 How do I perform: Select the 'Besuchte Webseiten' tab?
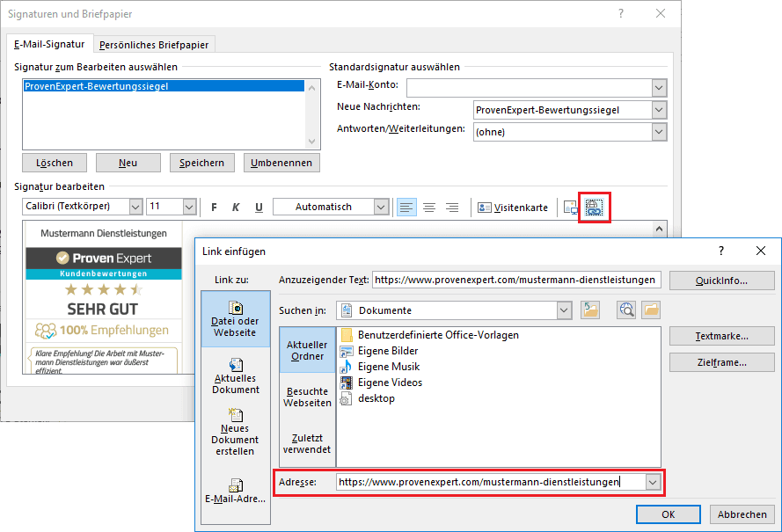(x=307, y=397)
